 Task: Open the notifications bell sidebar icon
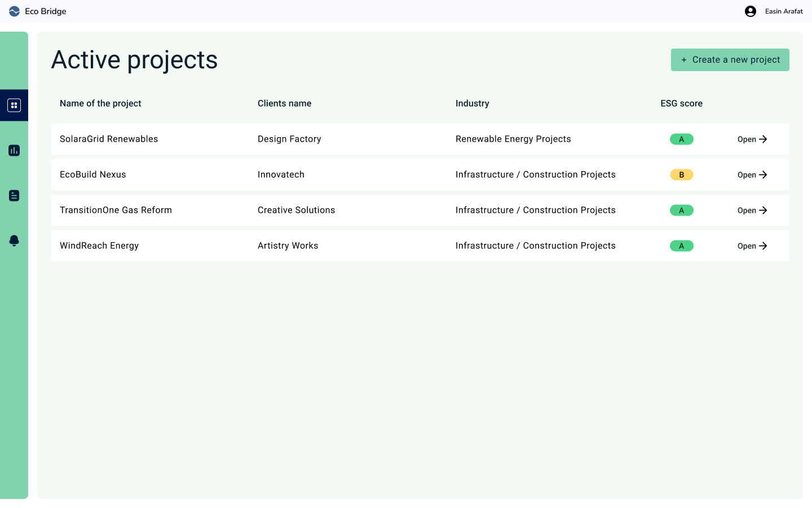(14, 240)
